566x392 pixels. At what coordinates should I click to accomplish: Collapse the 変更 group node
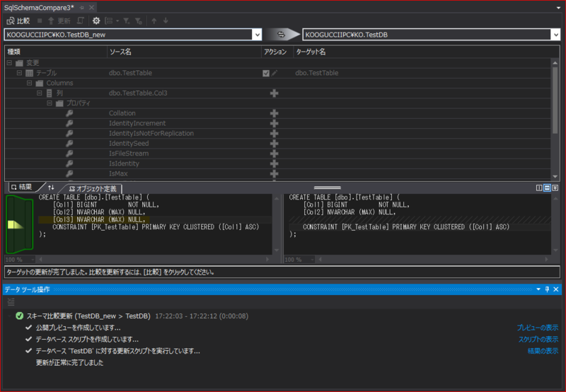[x=9, y=63]
